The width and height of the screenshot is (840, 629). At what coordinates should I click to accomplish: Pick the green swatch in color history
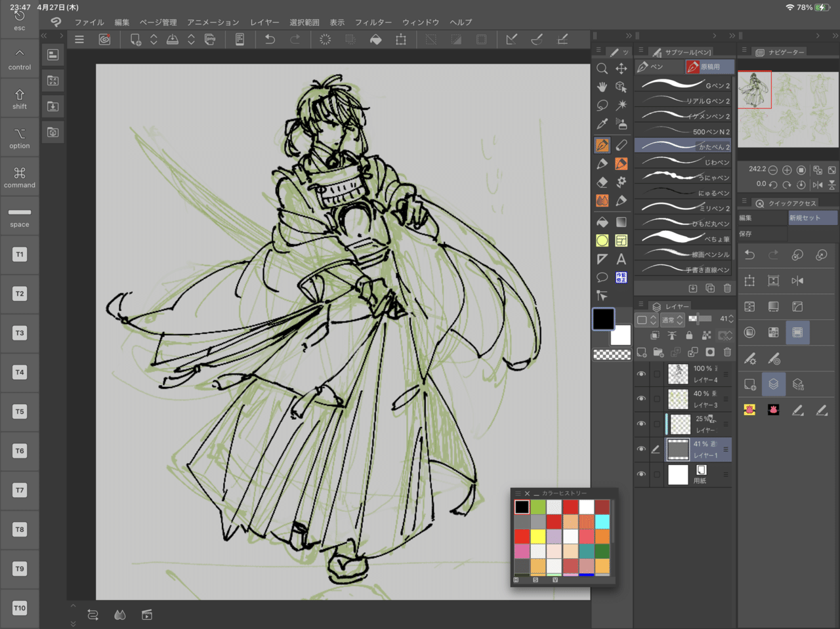coord(538,506)
